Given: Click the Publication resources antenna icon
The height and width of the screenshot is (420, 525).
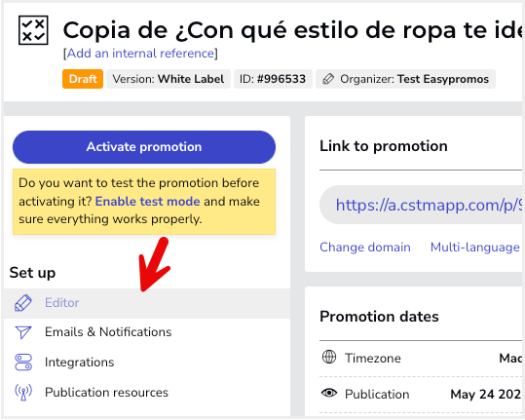Looking at the screenshot, I should click(23, 392).
